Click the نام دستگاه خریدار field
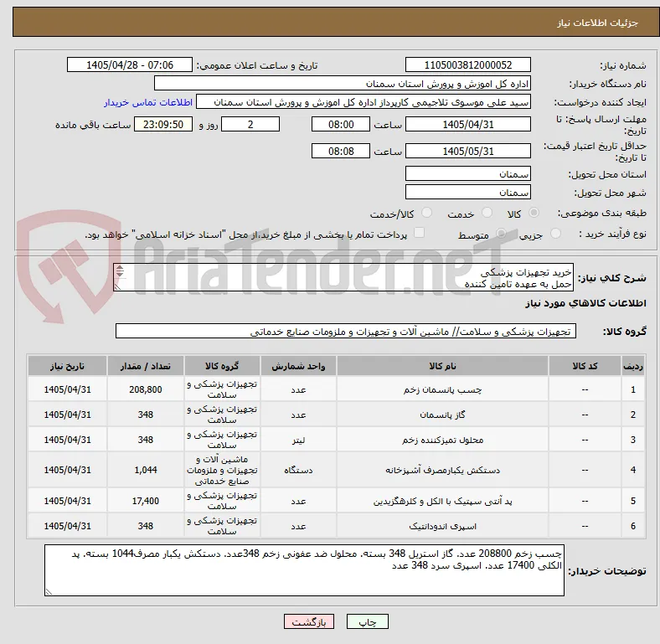The image size is (660, 644). pyautogui.click(x=343, y=84)
